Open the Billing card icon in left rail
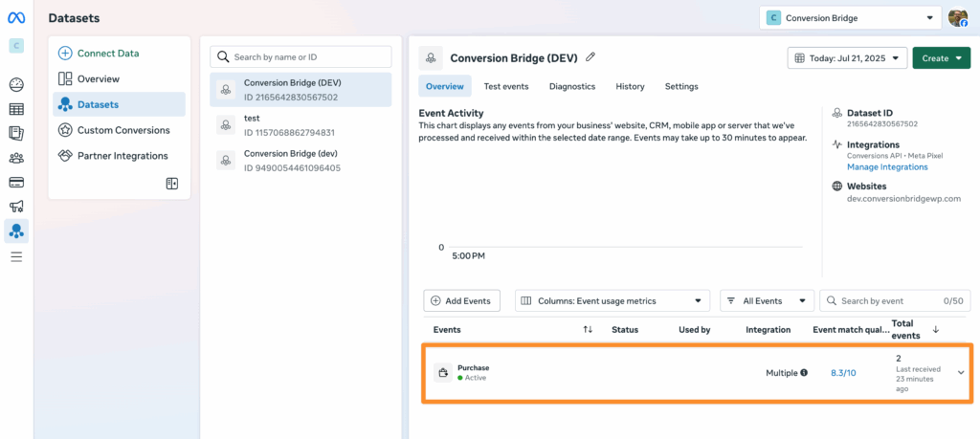Screen dimensions: 980x439 [x=16, y=183]
